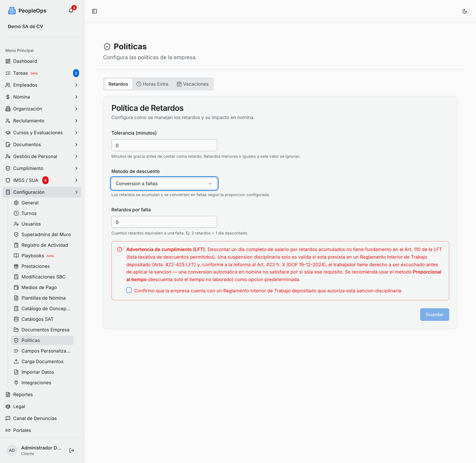
Task: Switch to the Vacaciones tab
Action: 193,84
